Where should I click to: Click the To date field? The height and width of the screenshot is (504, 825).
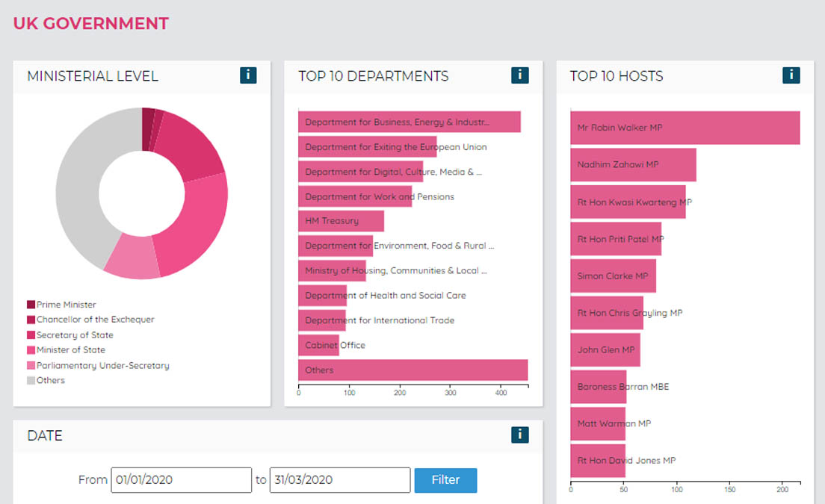click(x=339, y=480)
